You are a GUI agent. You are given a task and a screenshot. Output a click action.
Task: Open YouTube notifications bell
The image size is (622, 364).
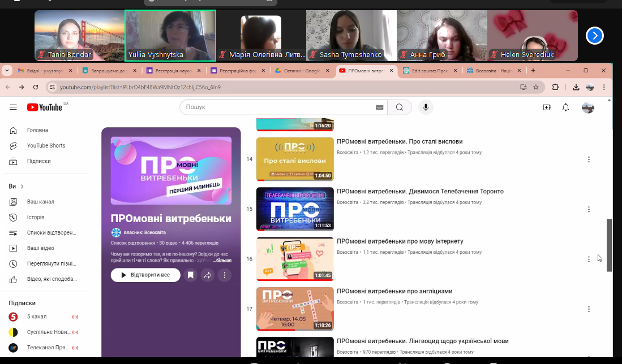coord(565,107)
